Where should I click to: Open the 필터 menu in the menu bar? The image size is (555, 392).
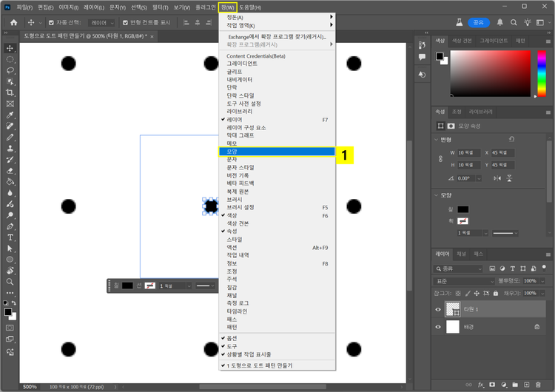pos(161,7)
